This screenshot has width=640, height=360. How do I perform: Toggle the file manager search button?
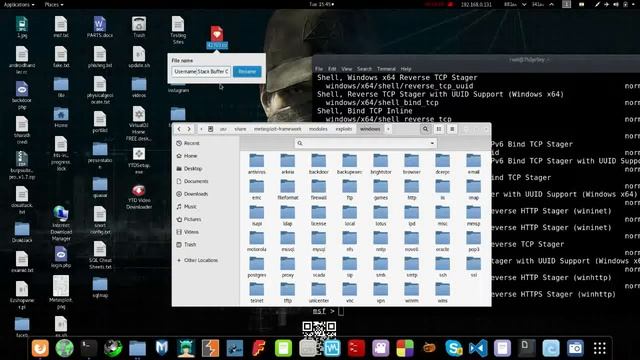pyautogui.click(x=425, y=129)
